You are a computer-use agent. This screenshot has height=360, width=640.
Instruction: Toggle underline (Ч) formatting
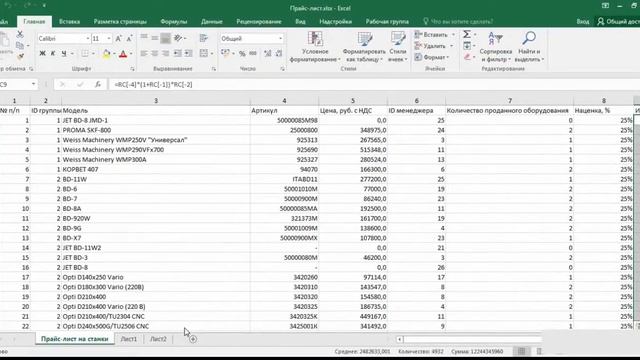click(64, 53)
